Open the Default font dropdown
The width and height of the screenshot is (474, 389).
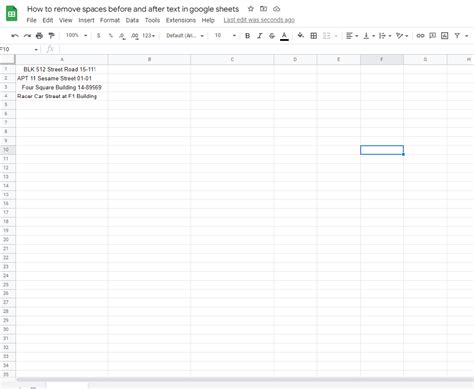click(x=185, y=36)
